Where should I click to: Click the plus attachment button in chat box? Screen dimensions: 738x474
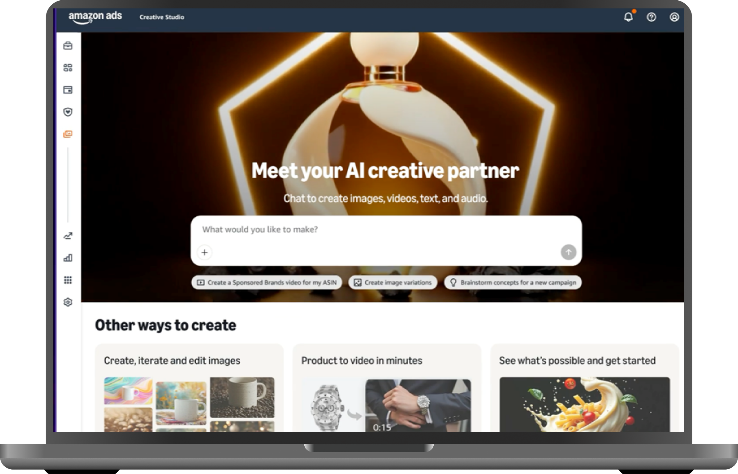[204, 252]
